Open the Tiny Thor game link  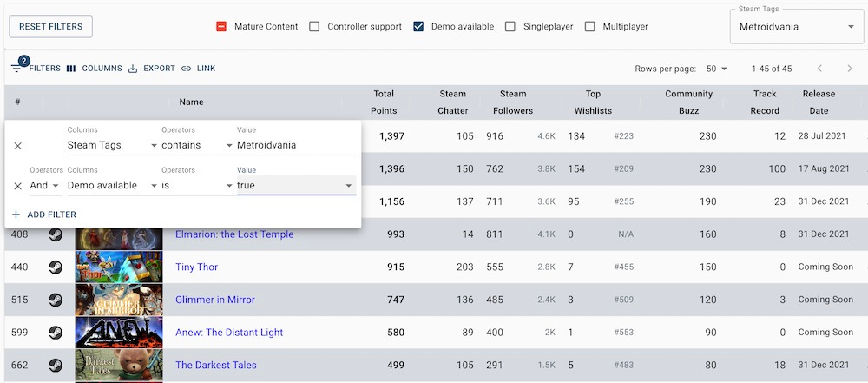click(196, 267)
